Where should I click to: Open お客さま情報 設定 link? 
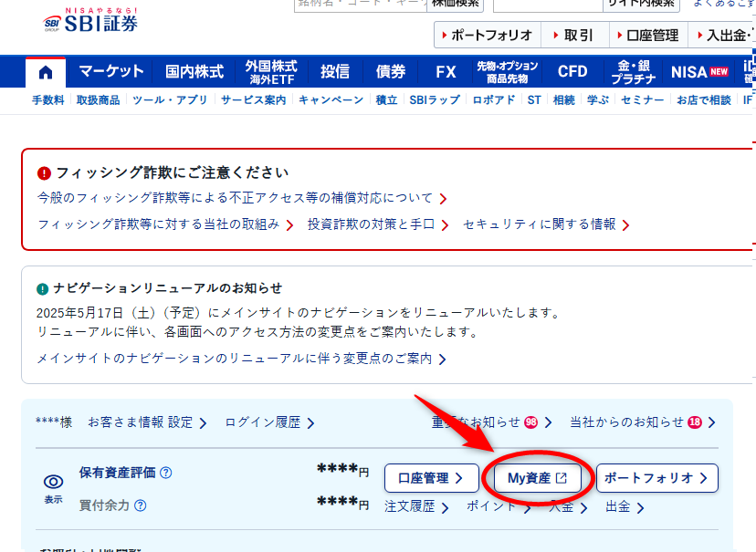[x=147, y=422]
